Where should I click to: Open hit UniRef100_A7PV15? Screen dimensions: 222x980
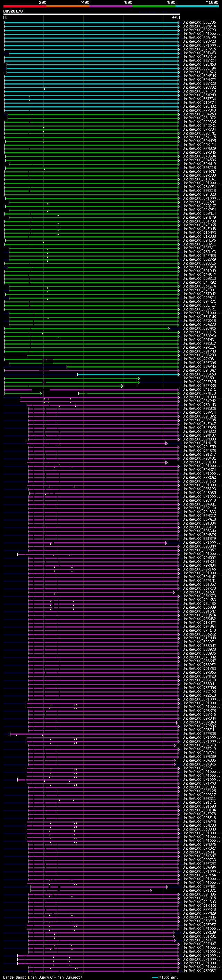(x=199, y=49)
